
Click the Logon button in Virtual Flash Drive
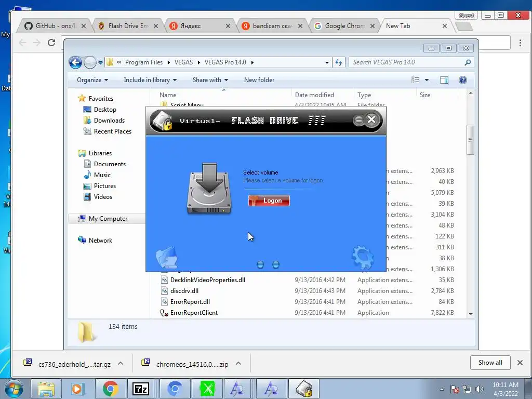click(269, 201)
